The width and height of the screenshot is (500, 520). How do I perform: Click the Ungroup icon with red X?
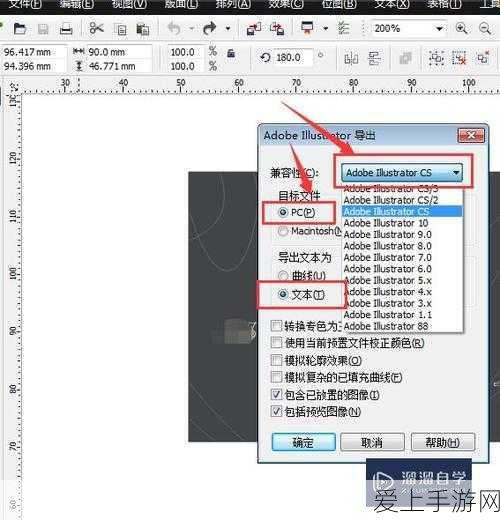coord(459,58)
